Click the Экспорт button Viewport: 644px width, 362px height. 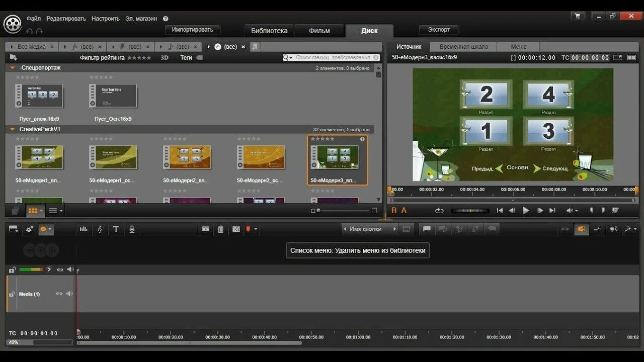tap(439, 30)
